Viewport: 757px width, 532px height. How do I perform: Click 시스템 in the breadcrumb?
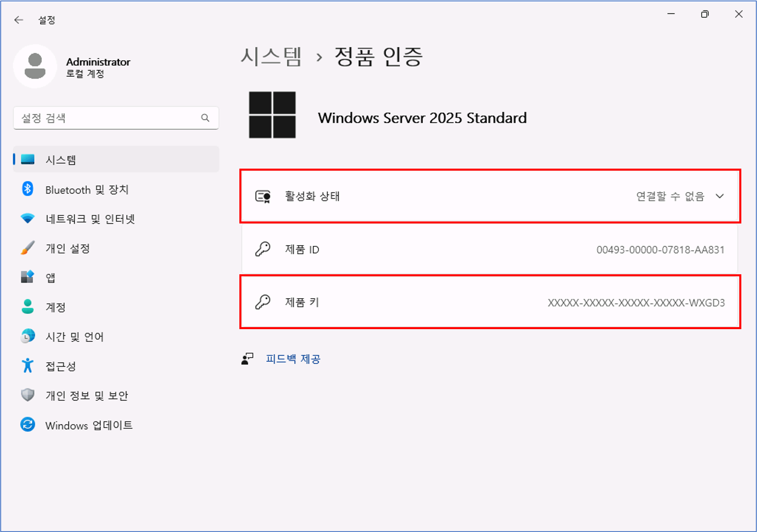point(271,57)
